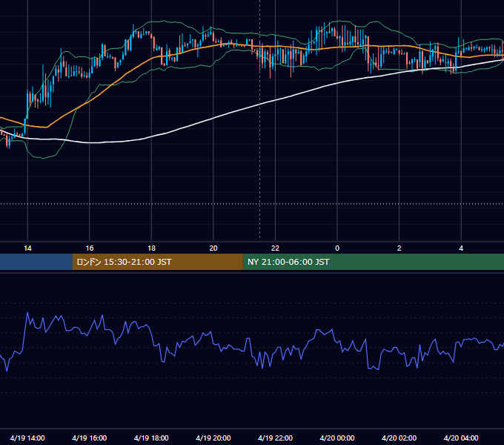
Task: Click the 2 hour label on price chart axis
Action: coord(399,248)
